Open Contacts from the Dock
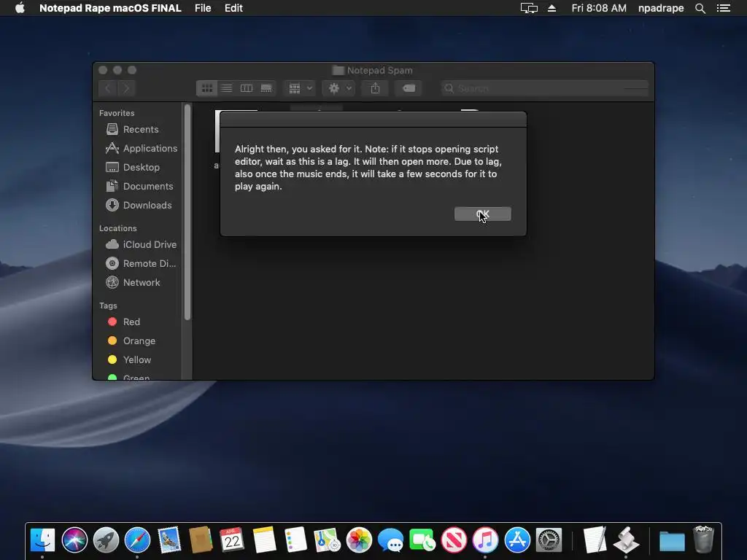Viewport: 747px width, 560px height. point(201,540)
